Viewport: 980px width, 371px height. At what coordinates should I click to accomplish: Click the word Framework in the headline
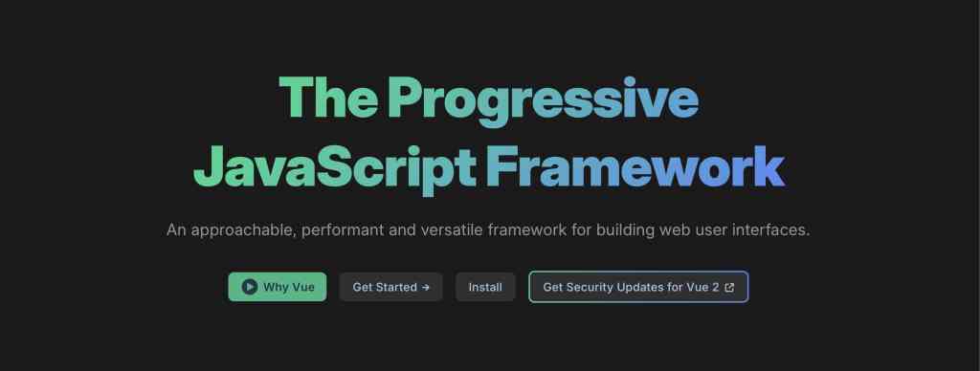click(635, 166)
